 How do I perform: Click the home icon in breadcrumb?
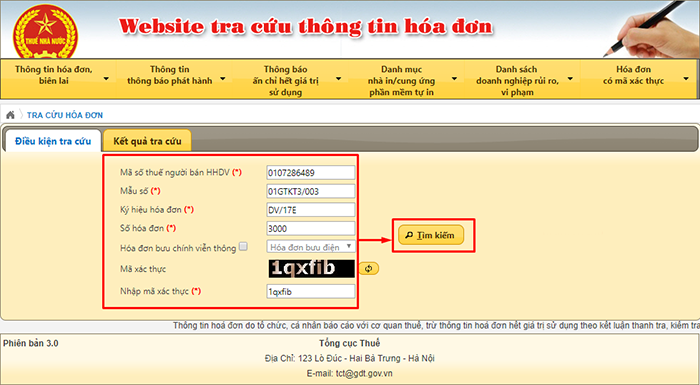(10, 115)
